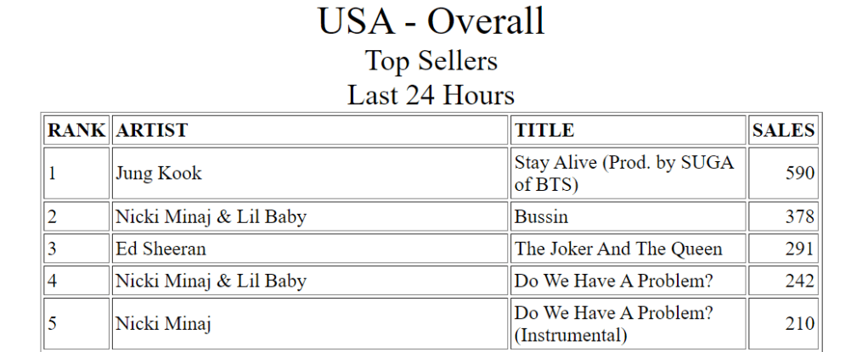Image resolution: width=868 pixels, height=352 pixels.
Task: Select Nicki Minaj & Lil Baby for Bussin
Action: tap(211, 217)
